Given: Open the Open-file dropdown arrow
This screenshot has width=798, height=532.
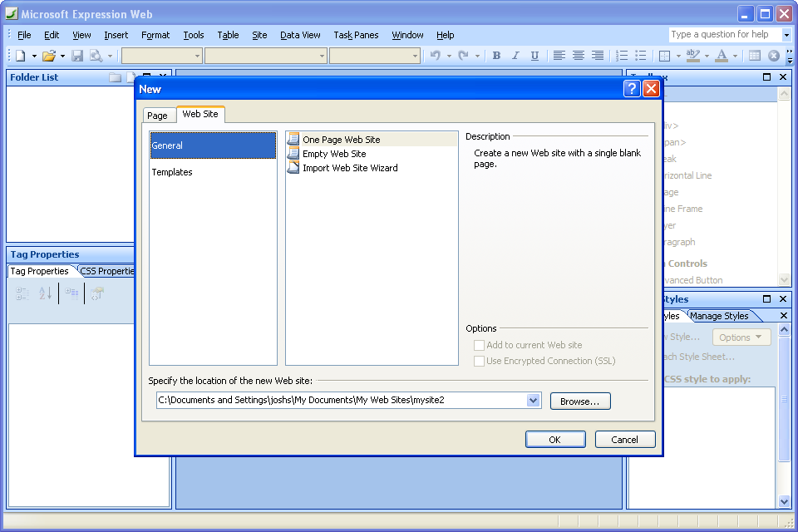Looking at the screenshot, I should point(62,56).
